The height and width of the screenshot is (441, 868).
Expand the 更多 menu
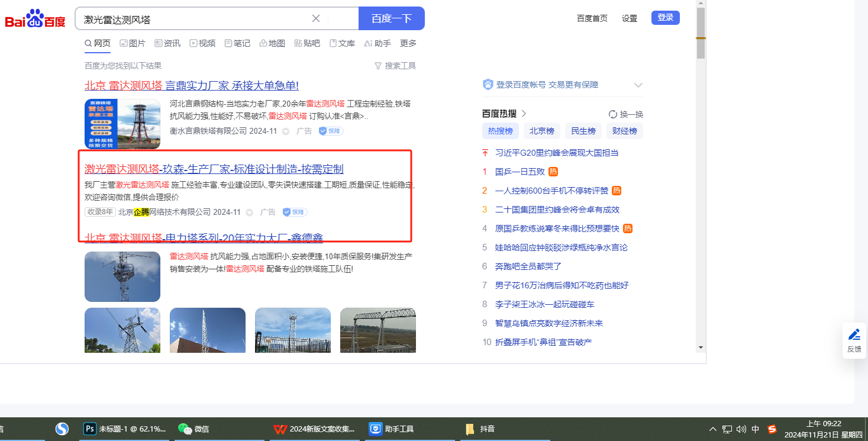point(408,43)
